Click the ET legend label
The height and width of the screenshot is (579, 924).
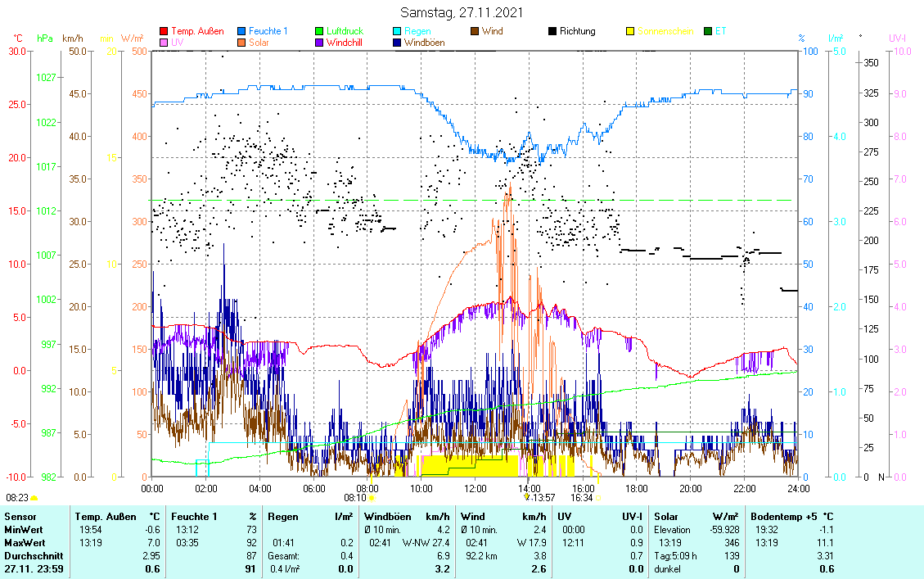click(x=720, y=32)
